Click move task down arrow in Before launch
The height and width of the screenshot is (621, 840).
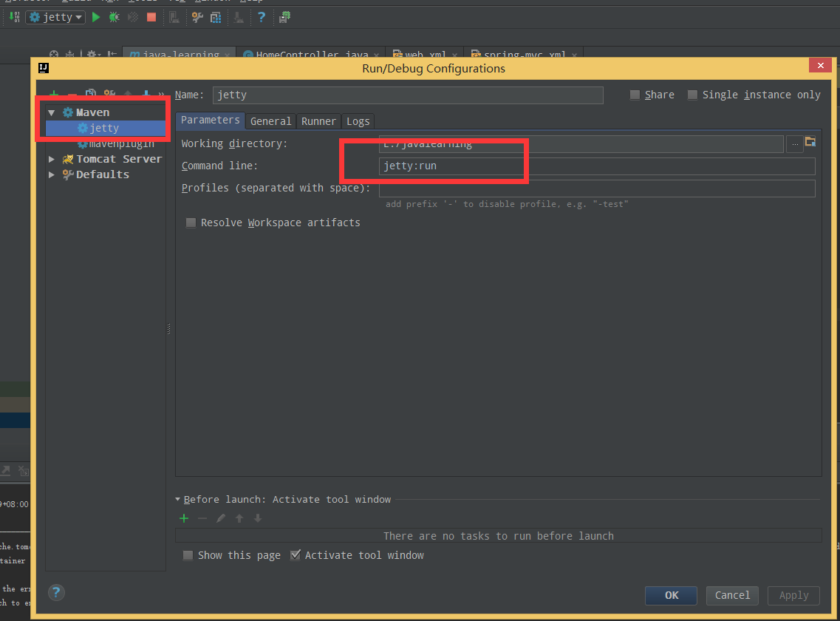click(x=258, y=518)
